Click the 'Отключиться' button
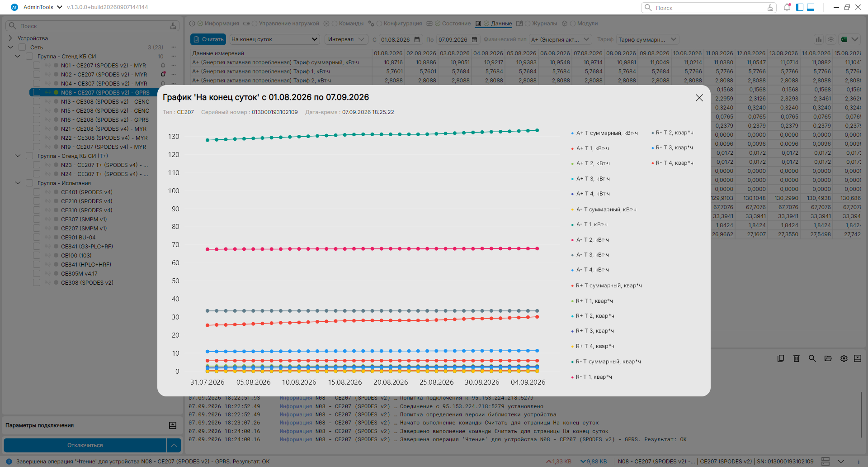 point(85,445)
